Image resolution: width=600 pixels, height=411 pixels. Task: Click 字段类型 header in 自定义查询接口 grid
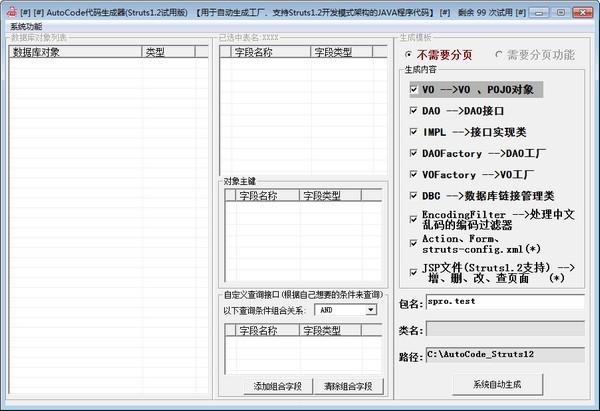click(x=330, y=330)
